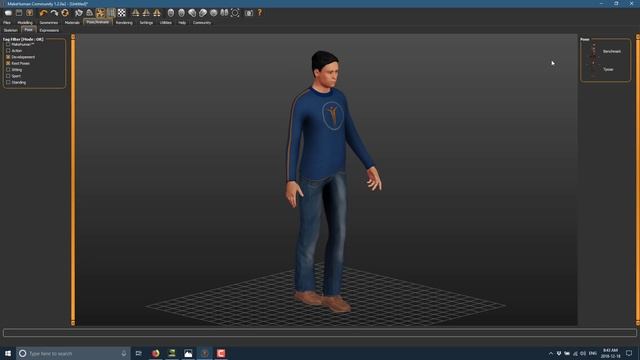Image resolution: width=640 pixels, height=360 pixels.
Task: Toggle the grid toolbar icon
Action: pyautogui.click(x=111, y=13)
